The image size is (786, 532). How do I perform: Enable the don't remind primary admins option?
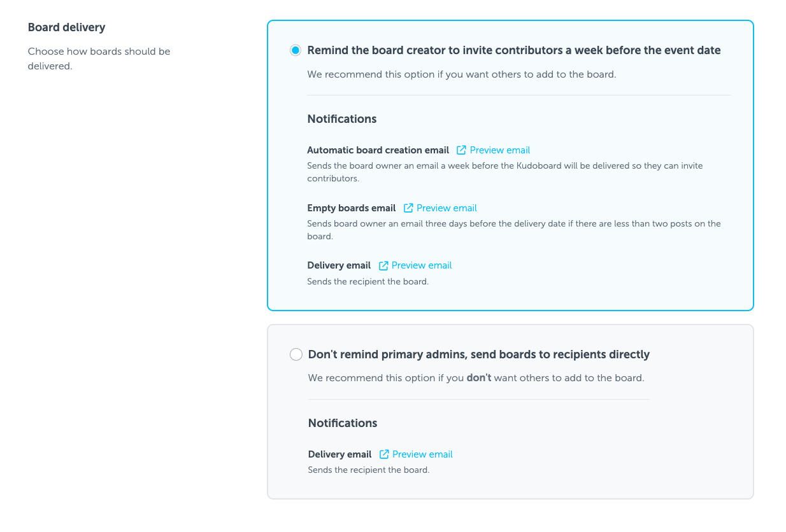296,354
